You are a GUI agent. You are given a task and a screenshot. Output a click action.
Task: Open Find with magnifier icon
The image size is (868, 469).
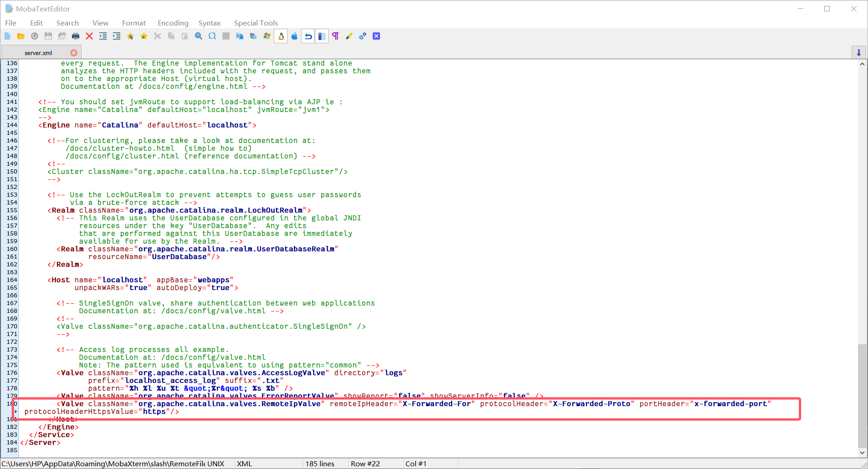click(199, 36)
